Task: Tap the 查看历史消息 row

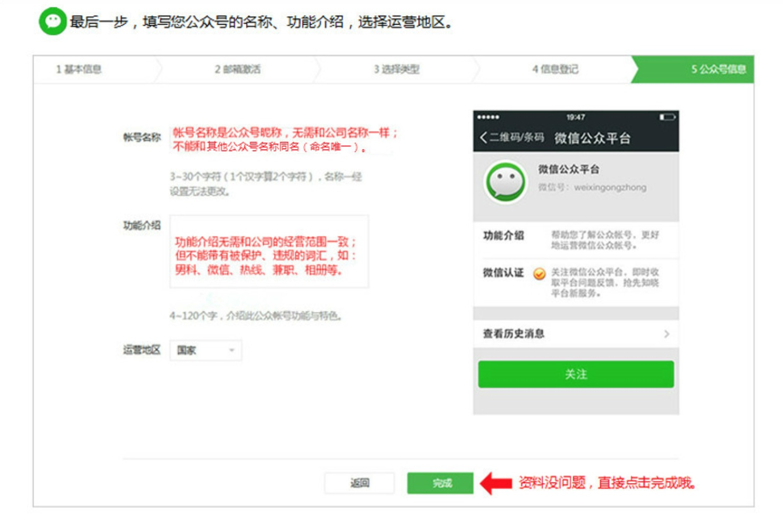Action: (576, 334)
